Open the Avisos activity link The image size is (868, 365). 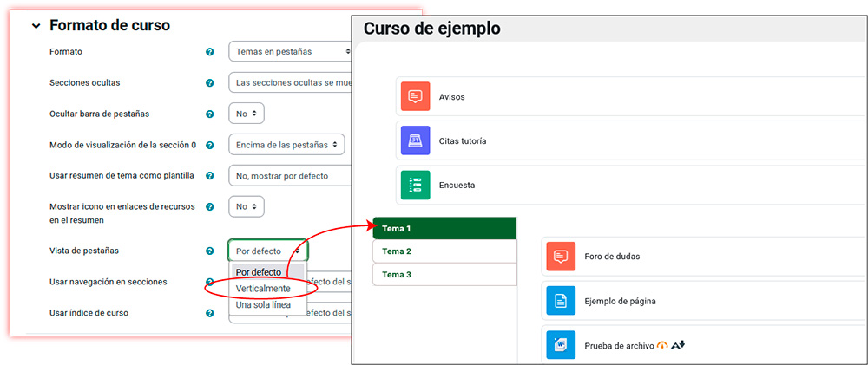[x=451, y=97]
